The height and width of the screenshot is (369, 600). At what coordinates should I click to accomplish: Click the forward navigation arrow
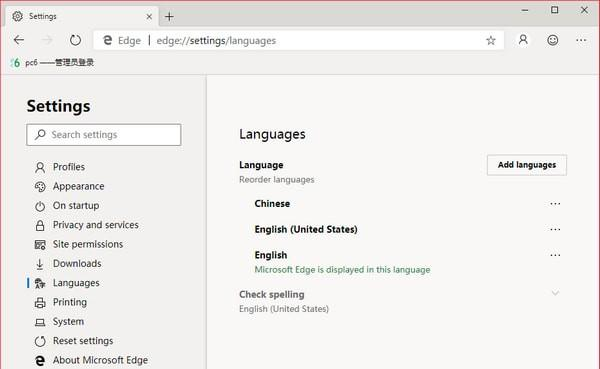tap(47, 40)
